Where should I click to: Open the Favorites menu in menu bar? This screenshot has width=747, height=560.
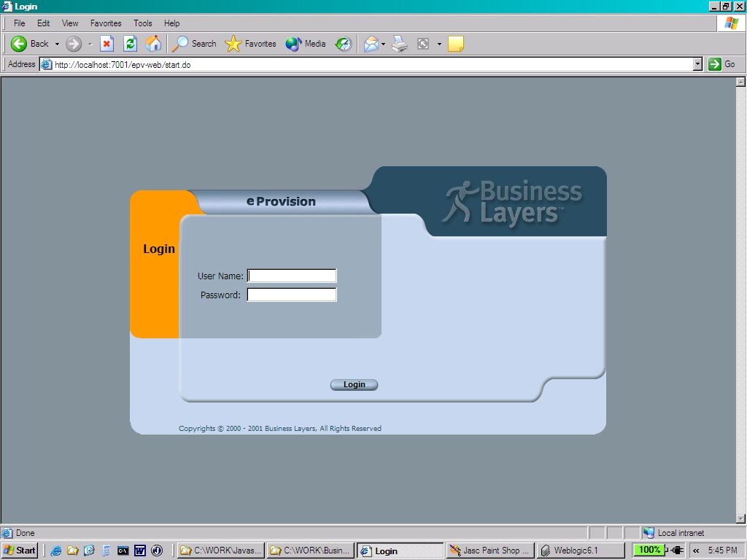[x=106, y=23]
